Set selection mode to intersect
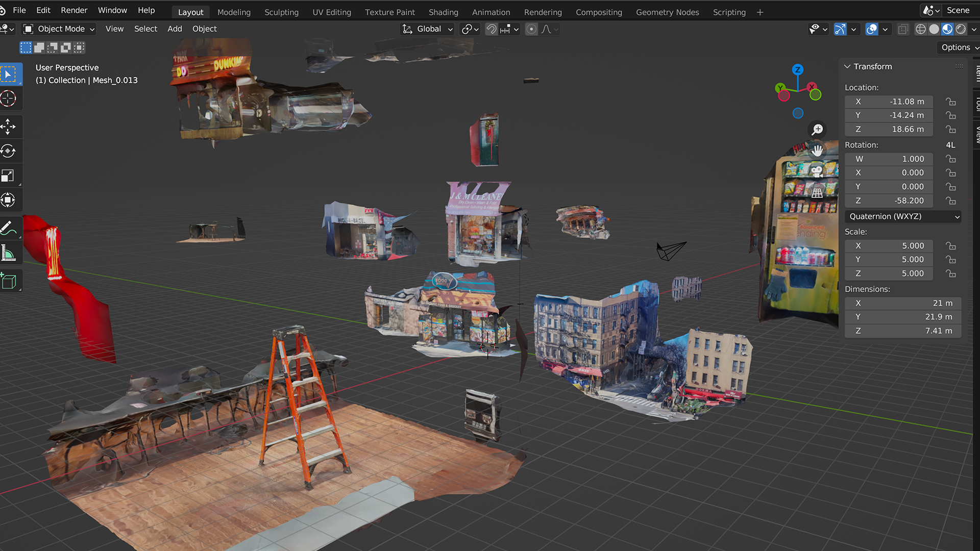Viewport: 980px width, 551px height. 79,48
